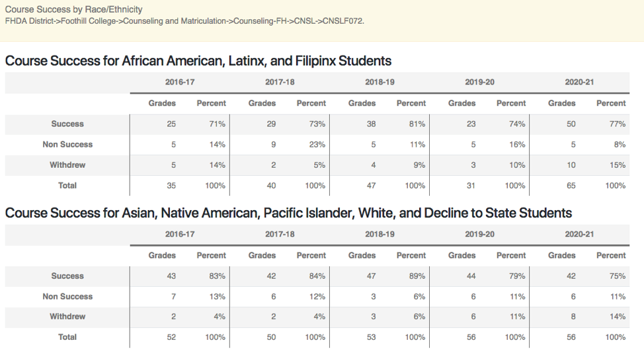Click the Total row label in the second table
The width and height of the screenshot is (644, 351).
pos(67,337)
